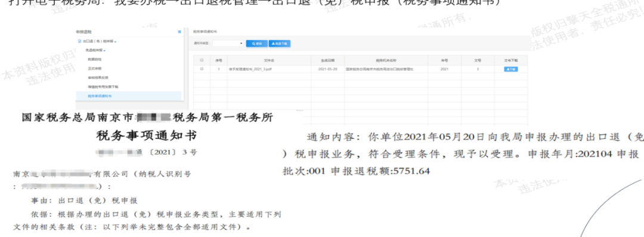Click the 生成日期 column header
The width and height of the screenshot is (644, 237).
(328, 60)
